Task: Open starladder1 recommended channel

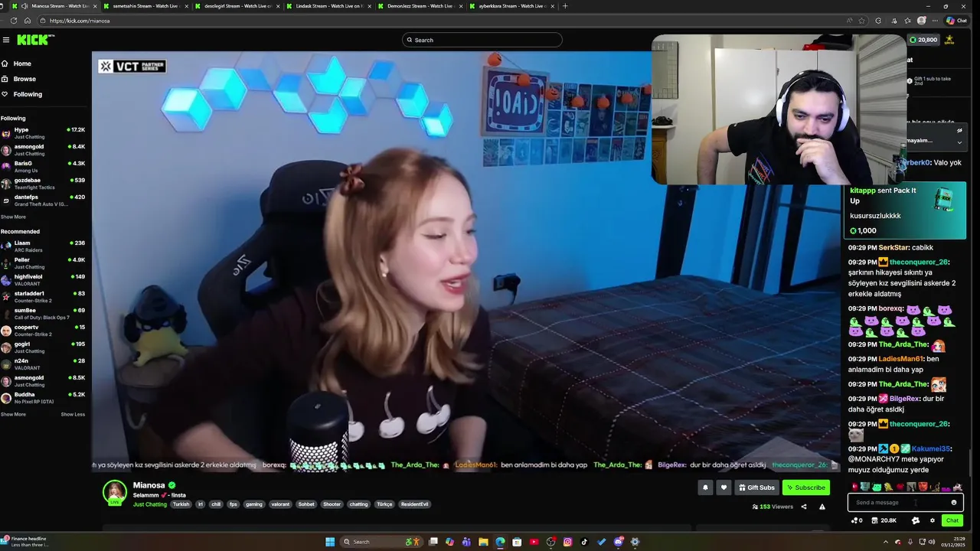Action: pos(43,297)
